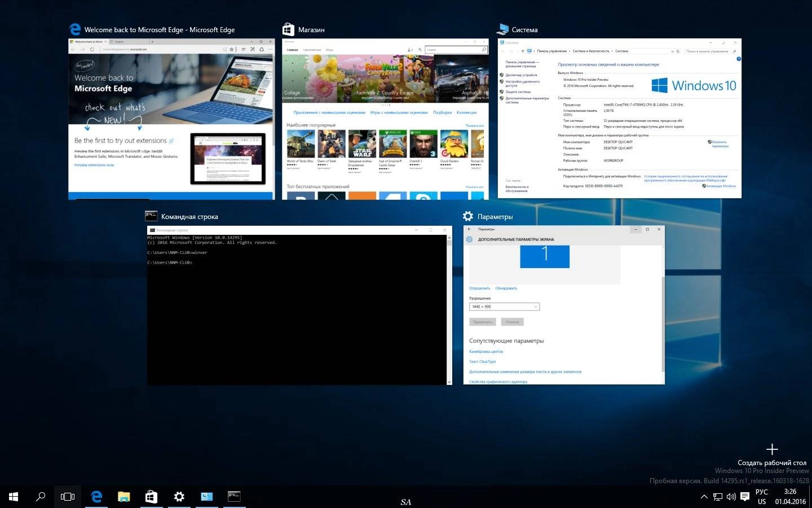Image resolution: width=812 pixels, height=508 pixels.
Task: Open the 1440 × 900 resolution dropdown
Action: [505, 306]
